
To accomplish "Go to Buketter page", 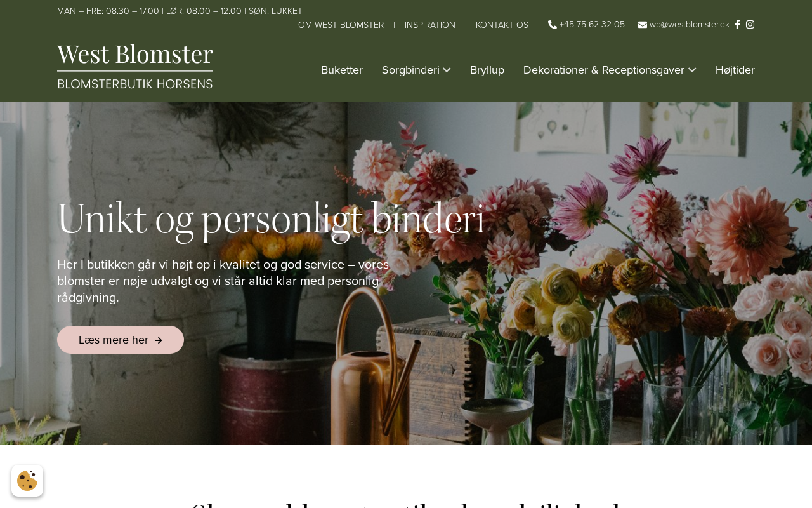I will pyautogui.click(x=342, y=70).
